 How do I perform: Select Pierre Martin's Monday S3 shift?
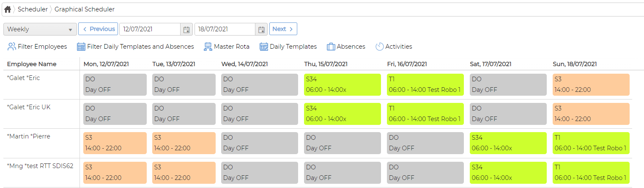tap(115, 143)
